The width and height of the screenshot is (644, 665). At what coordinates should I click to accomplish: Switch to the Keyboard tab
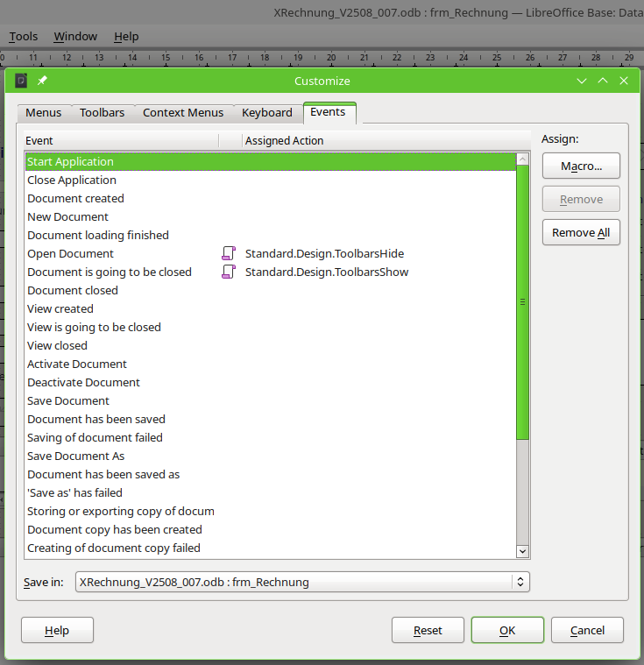point(267,113)
